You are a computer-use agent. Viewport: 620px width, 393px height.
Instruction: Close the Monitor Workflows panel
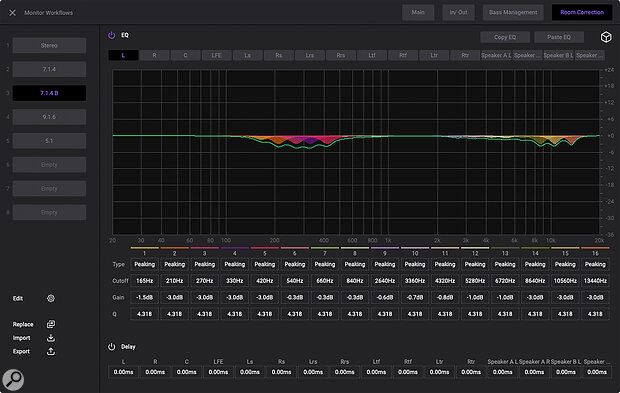point(12,13)
